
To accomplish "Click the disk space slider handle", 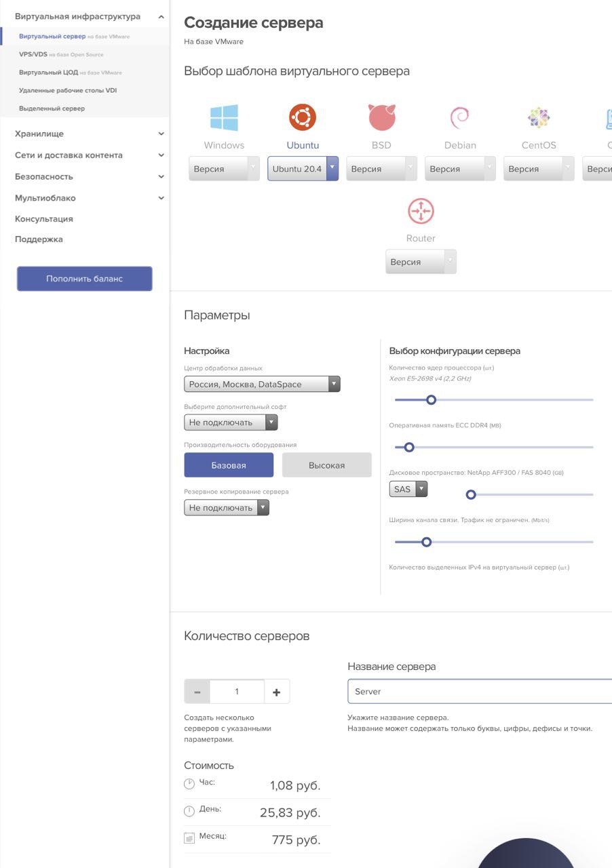I will (x=471, y=495).
